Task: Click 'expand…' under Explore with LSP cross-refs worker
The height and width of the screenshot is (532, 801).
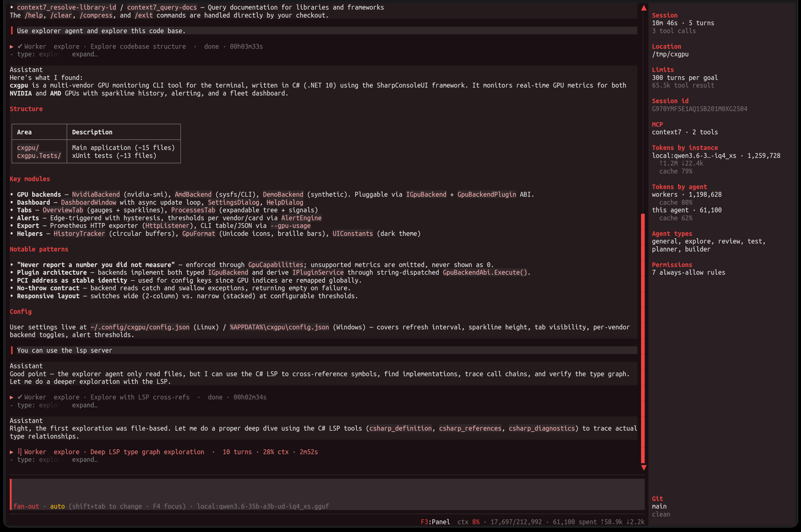Action: coord(85,405)
